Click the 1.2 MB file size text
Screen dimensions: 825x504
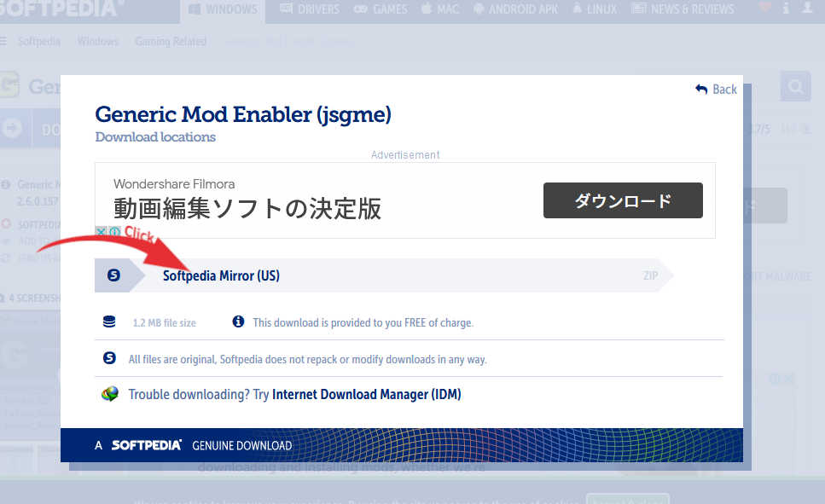(164, 323)
